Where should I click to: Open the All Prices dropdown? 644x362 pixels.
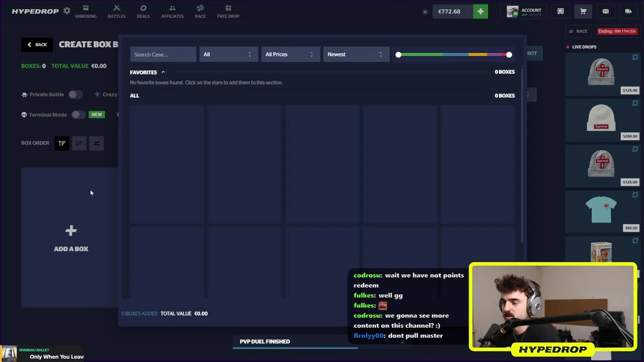click(x=290, y=54)
